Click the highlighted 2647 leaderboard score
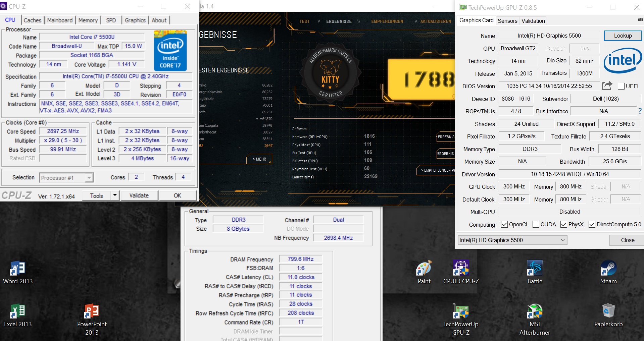Screen dimensions: 644x341 tap(268, 146)
